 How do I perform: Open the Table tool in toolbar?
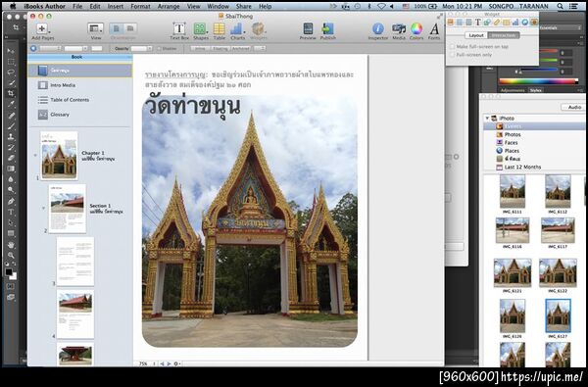(219, 31)
